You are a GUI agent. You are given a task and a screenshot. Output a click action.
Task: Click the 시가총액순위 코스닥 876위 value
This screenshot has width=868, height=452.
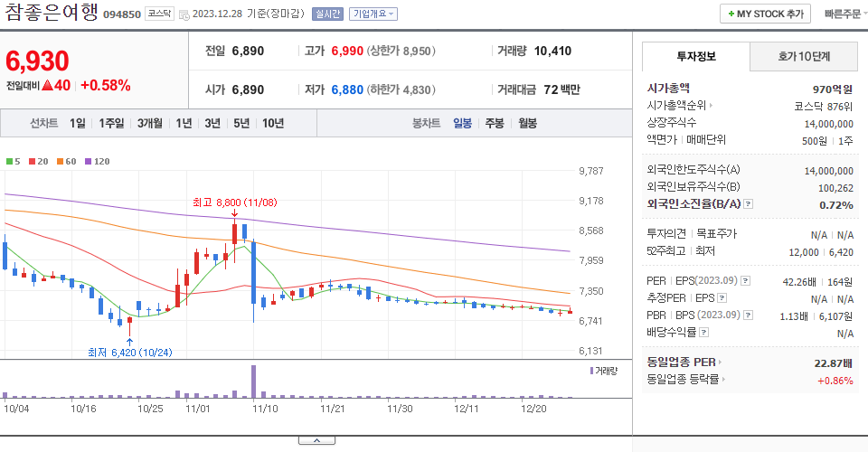(823, 107)
